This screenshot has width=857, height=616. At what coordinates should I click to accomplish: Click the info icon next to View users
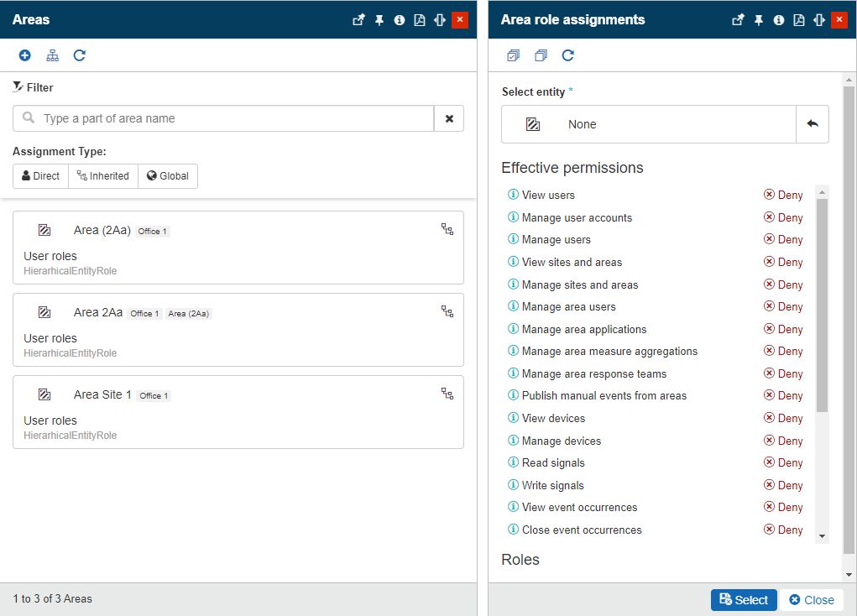(513, 195)
